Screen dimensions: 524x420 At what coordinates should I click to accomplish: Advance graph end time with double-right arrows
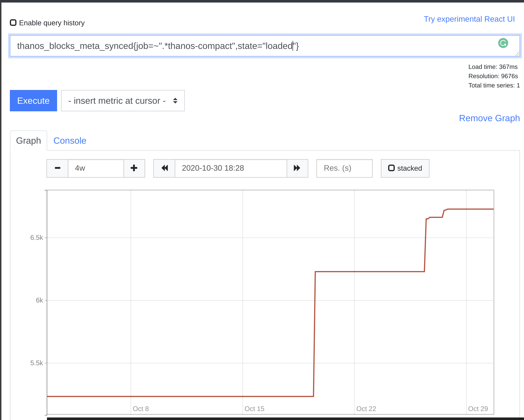coord(297,168)
